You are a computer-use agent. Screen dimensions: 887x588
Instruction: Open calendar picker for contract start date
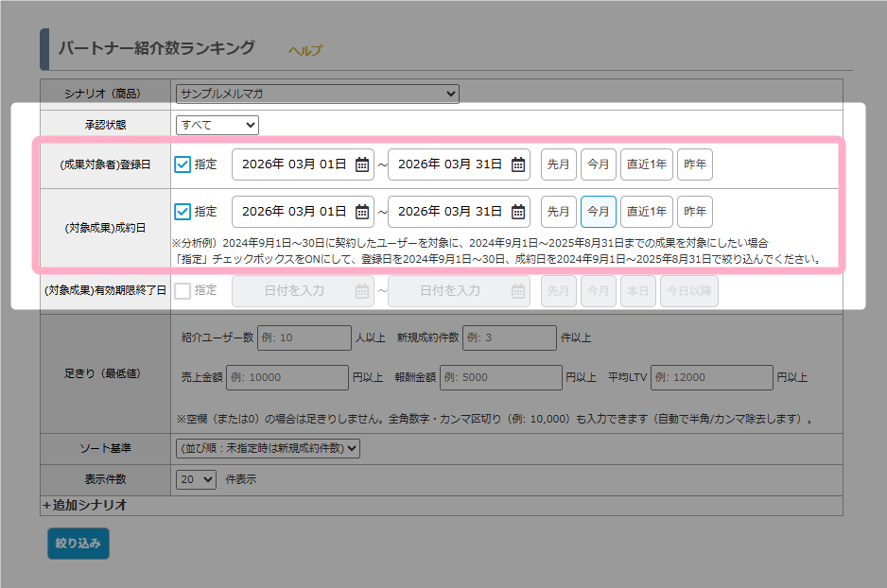362,212
